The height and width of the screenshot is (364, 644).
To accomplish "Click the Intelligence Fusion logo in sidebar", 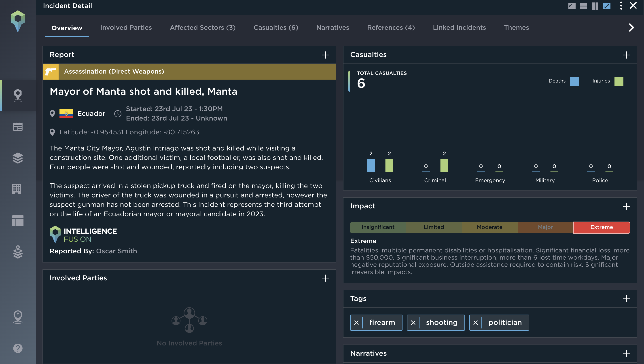I will pyautogui.click(x=18, y=21).
